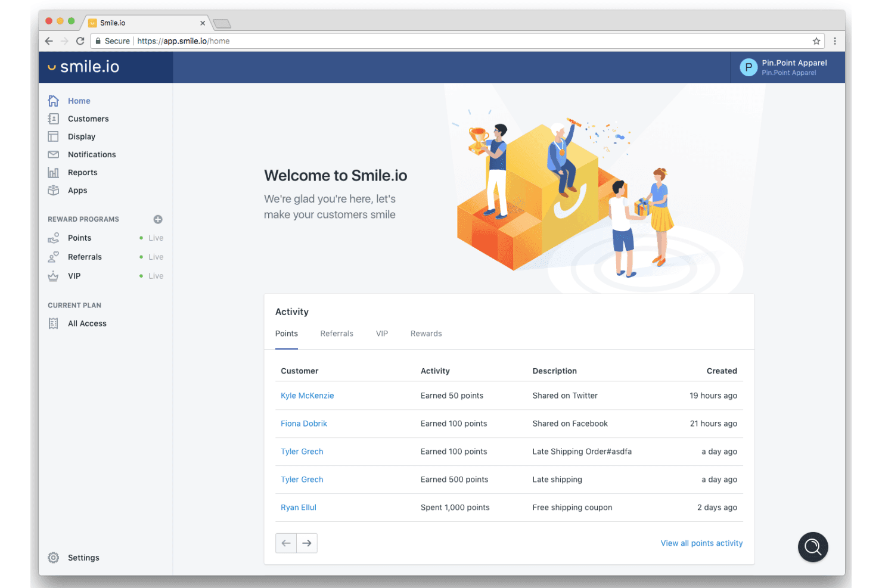The image size is (882, 588).
Task: Click the Customers contact-book icon
Action: click(x=53, y=119)
